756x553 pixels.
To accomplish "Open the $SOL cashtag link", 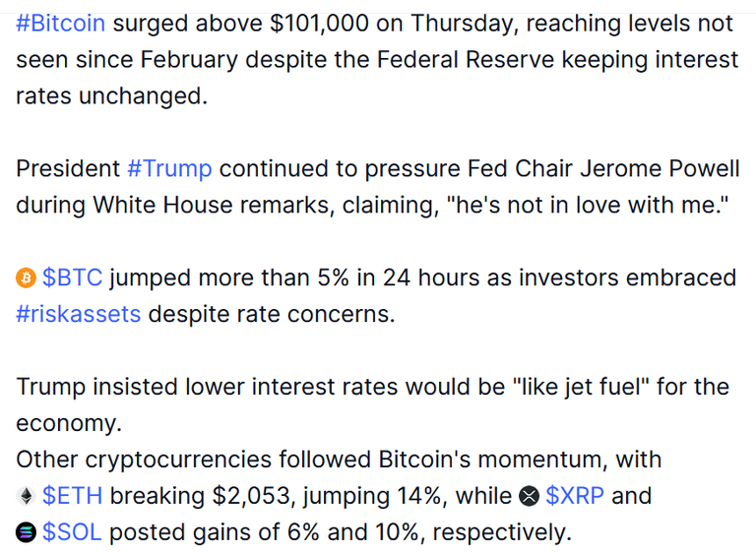I will [72, 532].
